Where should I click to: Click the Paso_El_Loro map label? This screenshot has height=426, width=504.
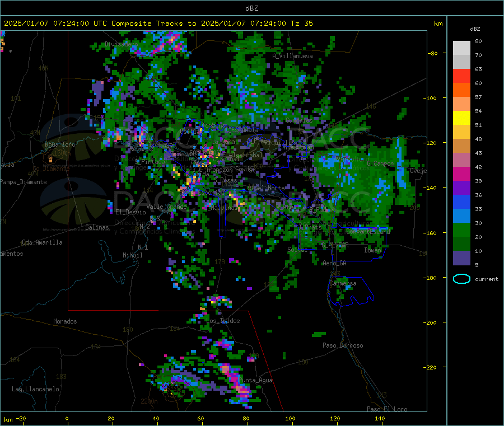coord(387,409)
